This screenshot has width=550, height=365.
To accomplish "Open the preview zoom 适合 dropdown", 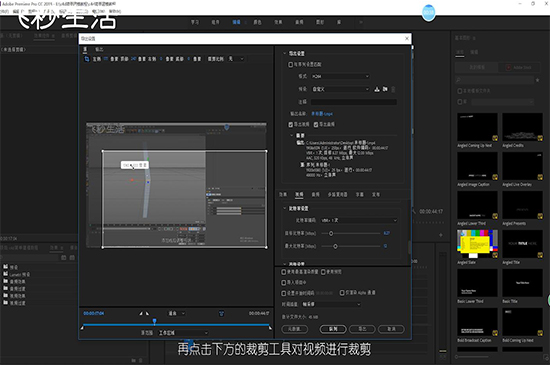I will click(x=176, y=313).
